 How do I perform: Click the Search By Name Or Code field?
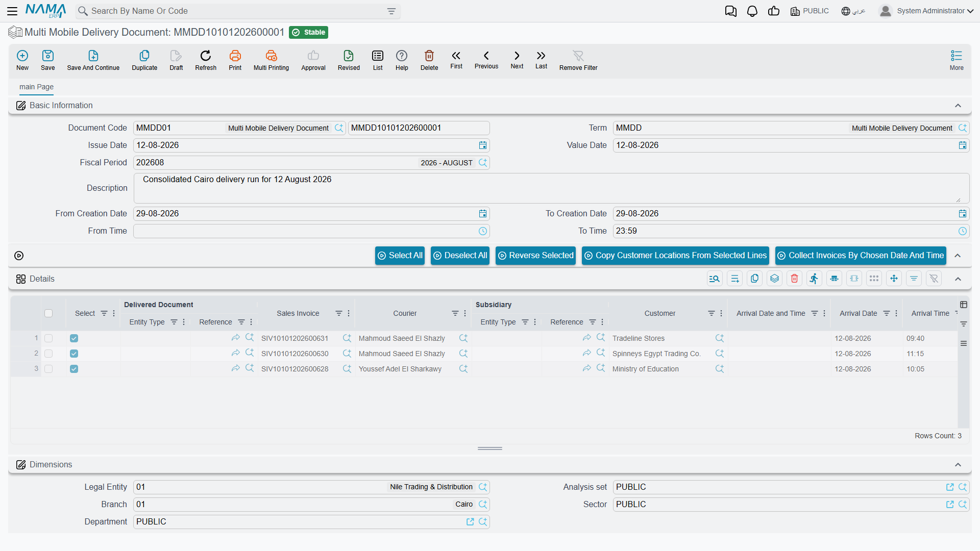[x=237, y=11]
